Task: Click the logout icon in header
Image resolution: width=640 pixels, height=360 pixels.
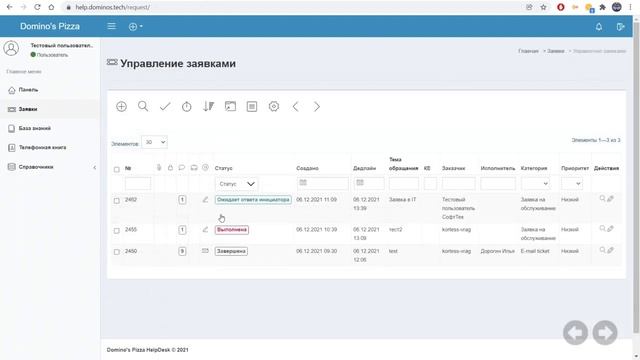Action: (x=620, y=27)
